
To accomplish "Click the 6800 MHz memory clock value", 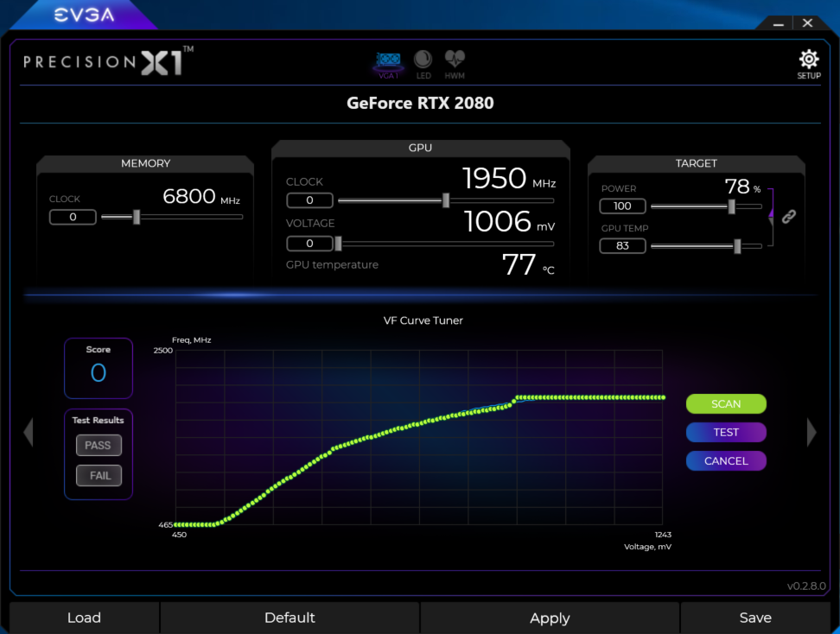I will 201,197.
